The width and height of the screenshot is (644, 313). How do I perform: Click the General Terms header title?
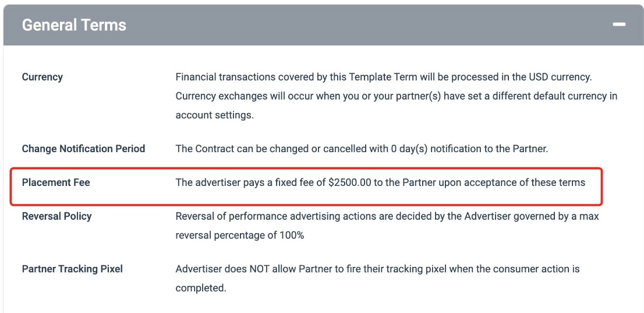(x=74, y=25)
